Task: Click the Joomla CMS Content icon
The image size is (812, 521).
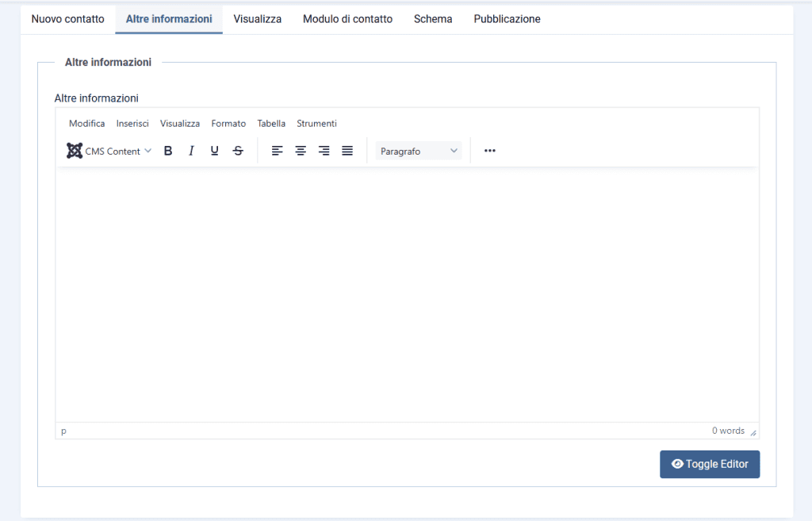Action: (74, 150)
